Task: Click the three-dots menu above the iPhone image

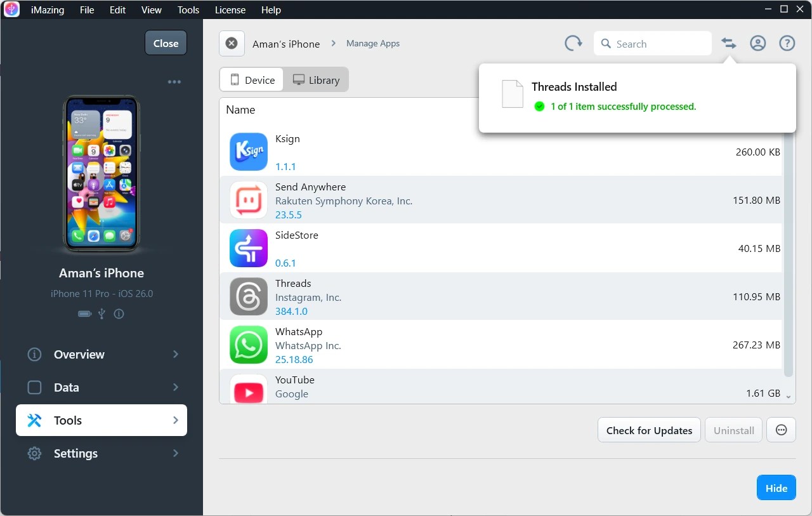Action: pos(174,82)
